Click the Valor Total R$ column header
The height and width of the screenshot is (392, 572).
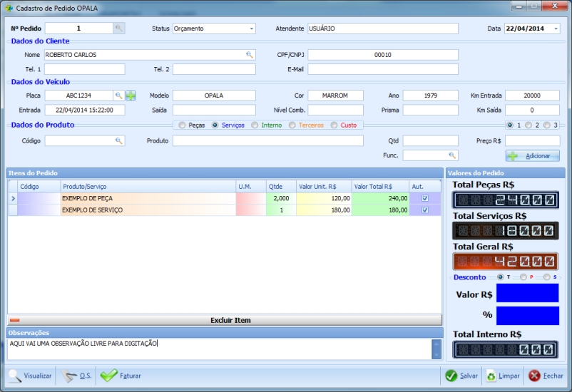(380, 186)
